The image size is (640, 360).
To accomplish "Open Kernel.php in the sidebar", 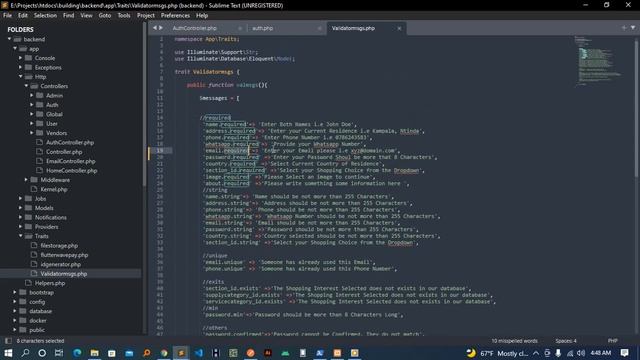I will (53, 189).
